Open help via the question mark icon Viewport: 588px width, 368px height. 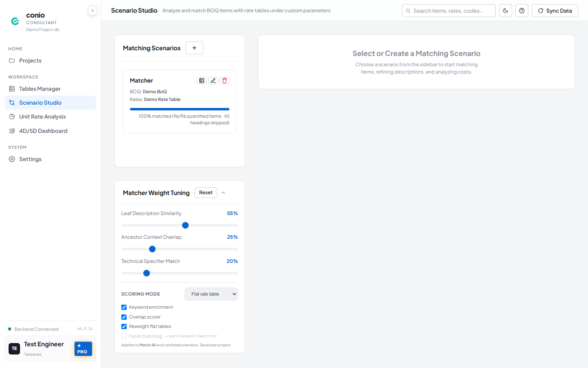(522, 11)
